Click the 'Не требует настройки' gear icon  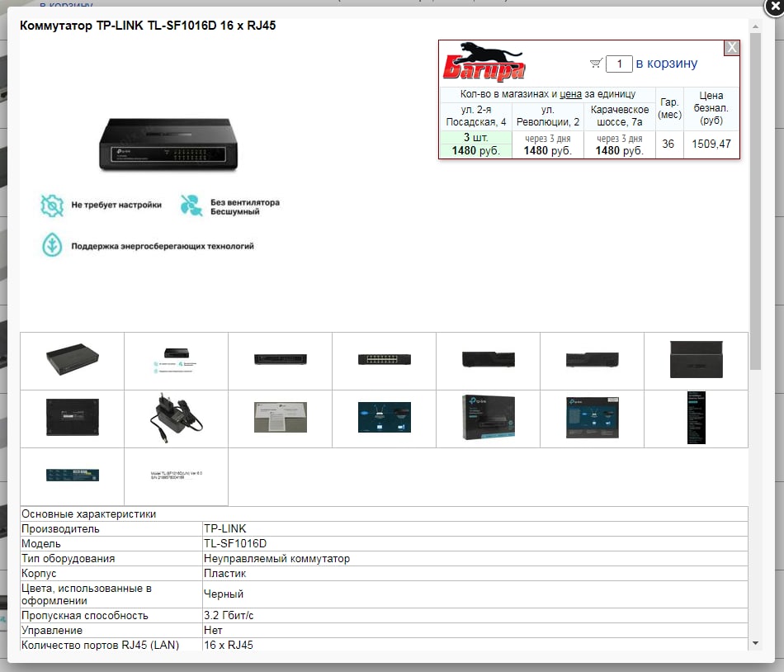coord(52,206)
